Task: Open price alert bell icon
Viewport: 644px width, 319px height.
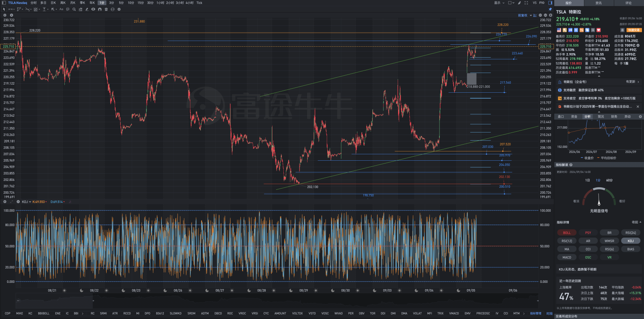Action: tap(622, 30)
